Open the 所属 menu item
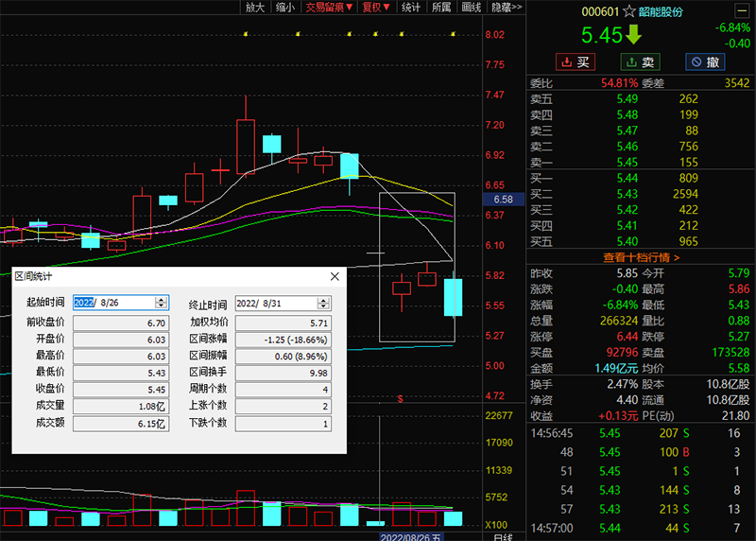The width and height of the screenshot is (756, 541). click(x=441, y=8)
